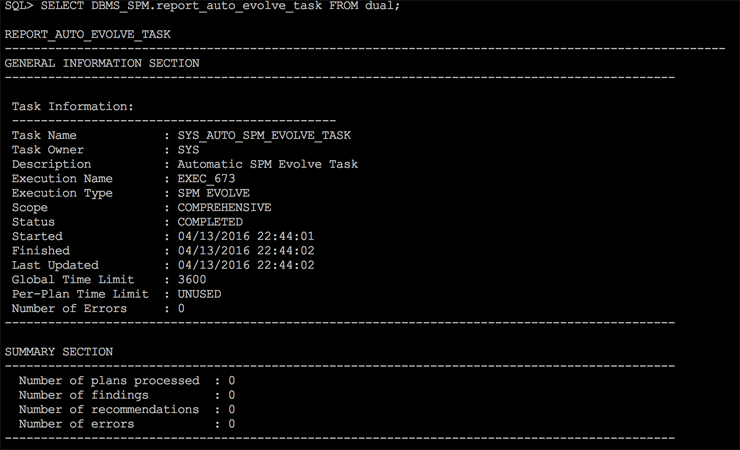
Task: Click the COMPLETED status value
Action: [210, 222]
